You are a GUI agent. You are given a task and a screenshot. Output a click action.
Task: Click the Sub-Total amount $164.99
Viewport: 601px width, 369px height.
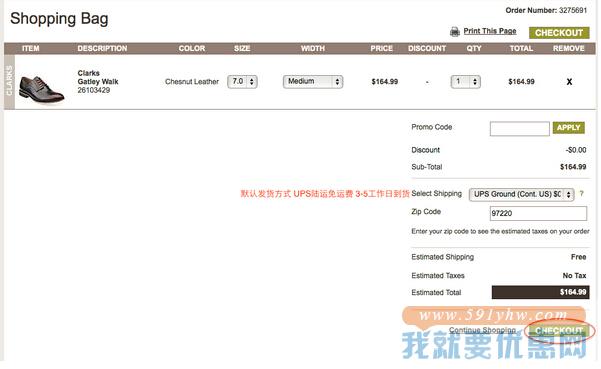573,167
